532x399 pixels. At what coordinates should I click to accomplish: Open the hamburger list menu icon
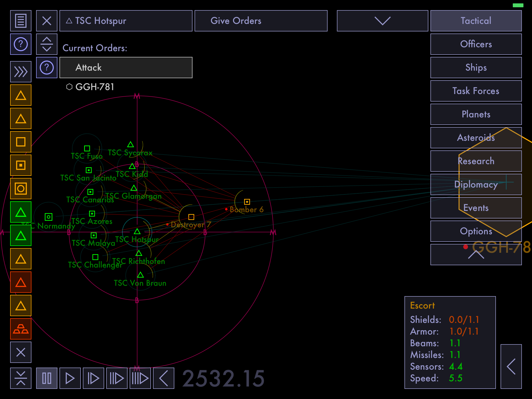(21, 21)
